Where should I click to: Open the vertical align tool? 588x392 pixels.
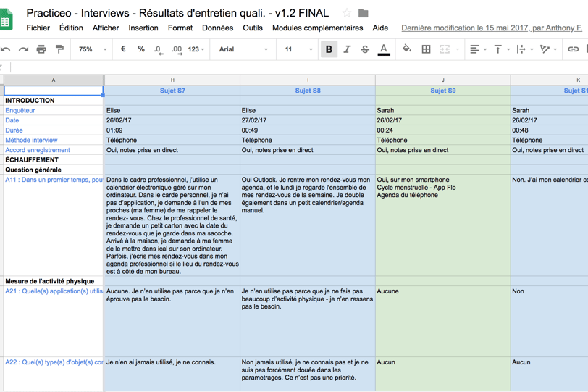click(497, 49)
